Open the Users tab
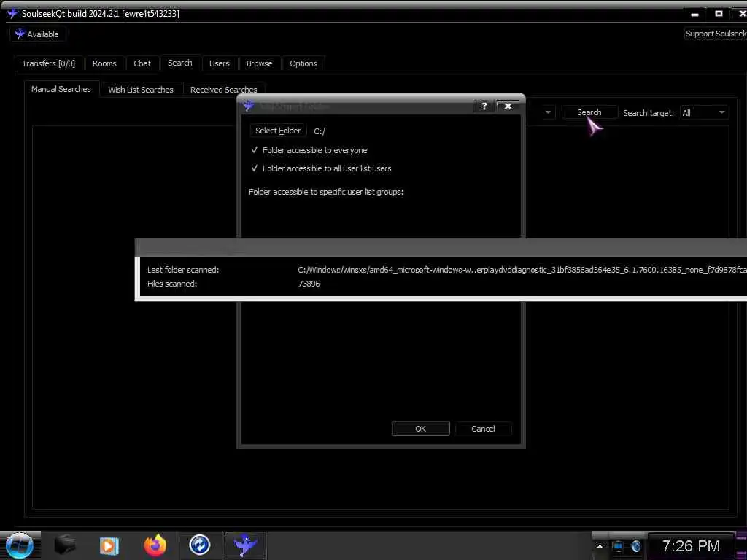 tap(219, 63)
